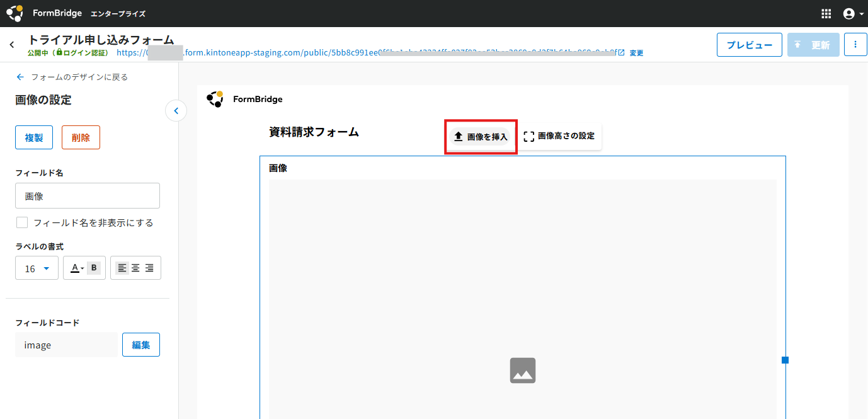
Task: Click the Update (更新) button
Action: pos(813,45)
